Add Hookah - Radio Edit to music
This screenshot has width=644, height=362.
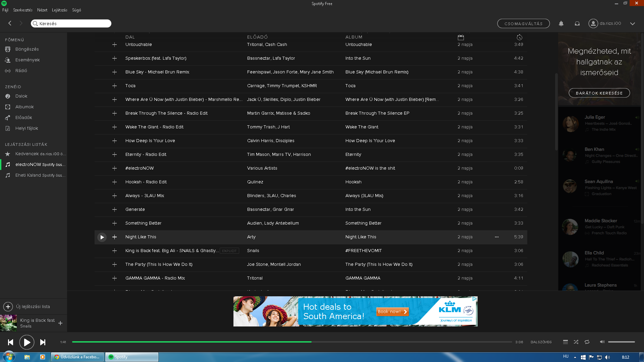pos(114,182)
